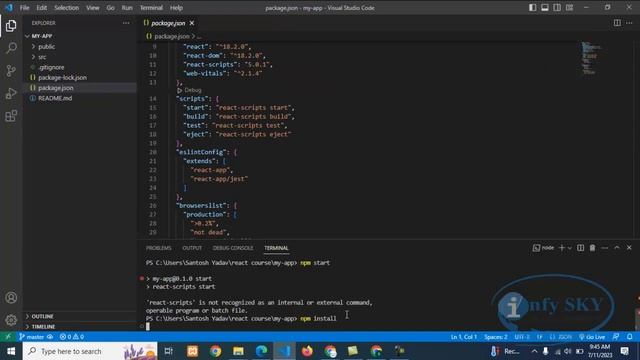
Task: Maximize the terminal panel size
Action: pos(617,248)
